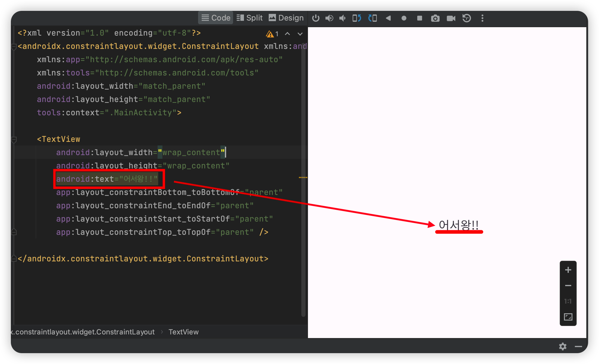Rotate emulator right icon
Image resolution: width=599 pixels, height=364 pixels.
click(x=373, y=18)
